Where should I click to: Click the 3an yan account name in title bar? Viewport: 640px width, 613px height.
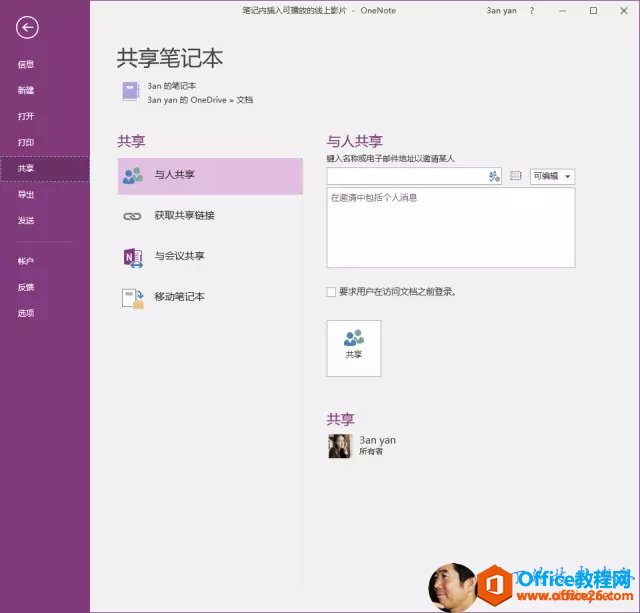pyautogui.click(x=502, y=10)
